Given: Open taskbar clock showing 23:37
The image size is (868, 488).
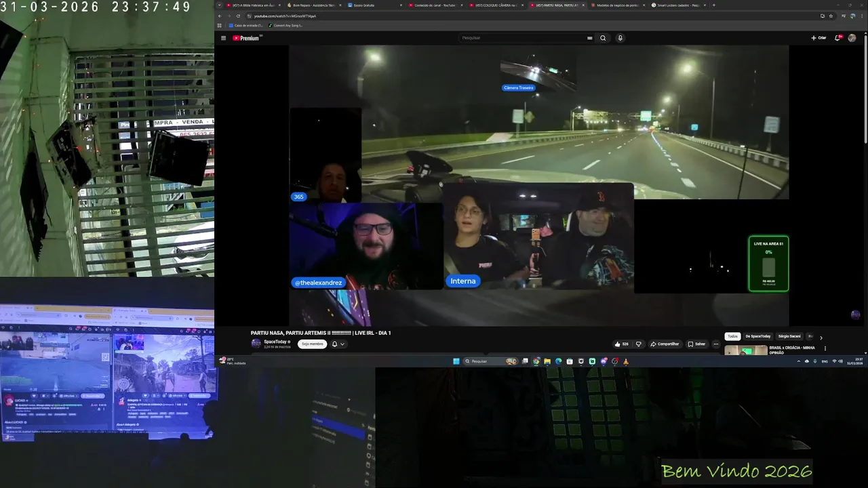Looking at the screenshot, I should tap(855, 361).
